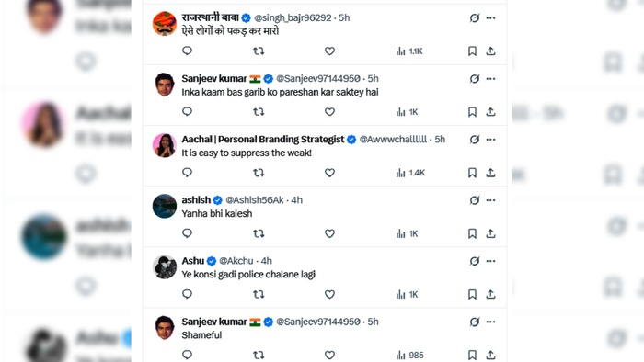
Task: Click Grok icon on ashish's tweet
Action: pyautogui.click(x=475, y=200)
